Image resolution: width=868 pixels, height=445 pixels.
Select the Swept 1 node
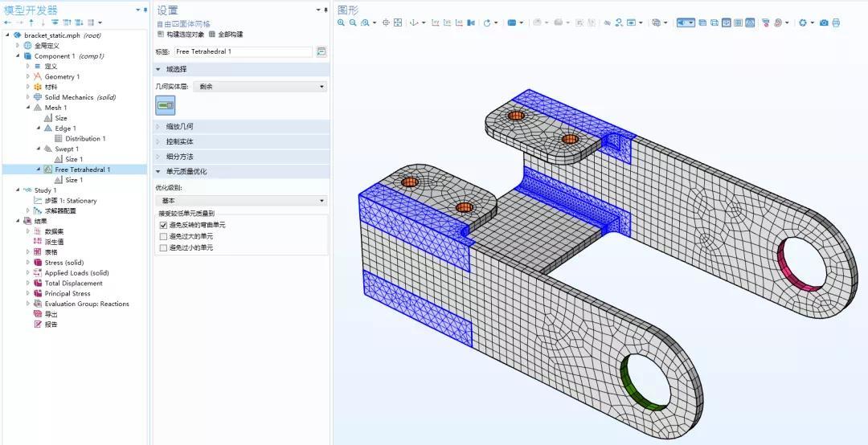click(x=67, y=149)
